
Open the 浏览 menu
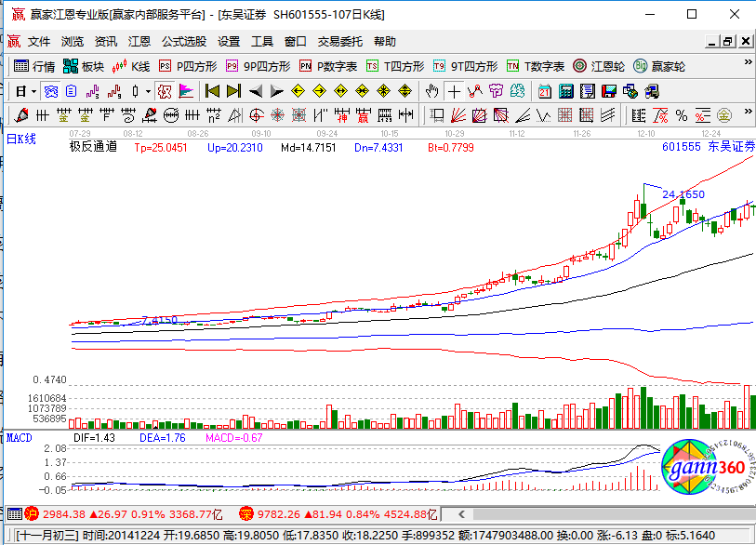click(x=73, y=42)
